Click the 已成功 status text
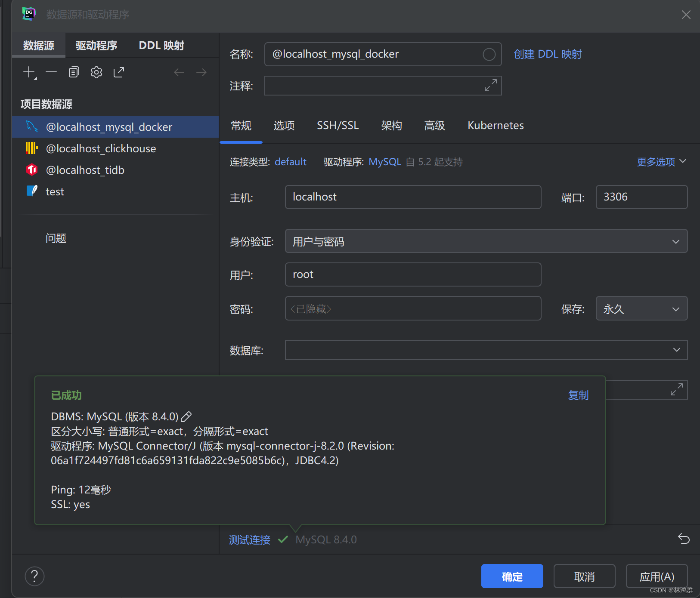This screenshot has height=598, width=700. click(66, 395)
